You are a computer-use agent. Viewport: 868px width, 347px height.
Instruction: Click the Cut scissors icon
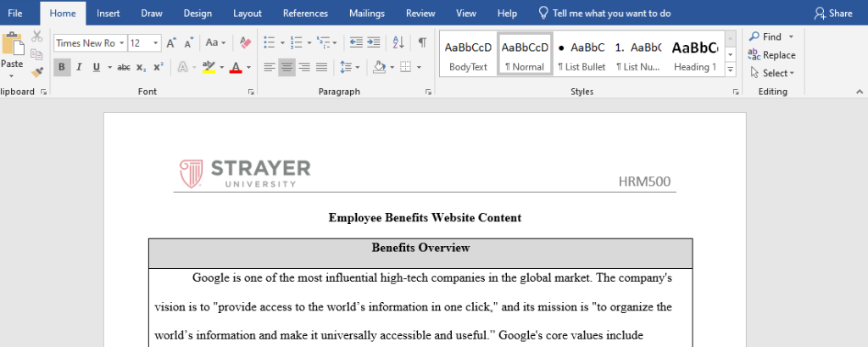(36, 36)
